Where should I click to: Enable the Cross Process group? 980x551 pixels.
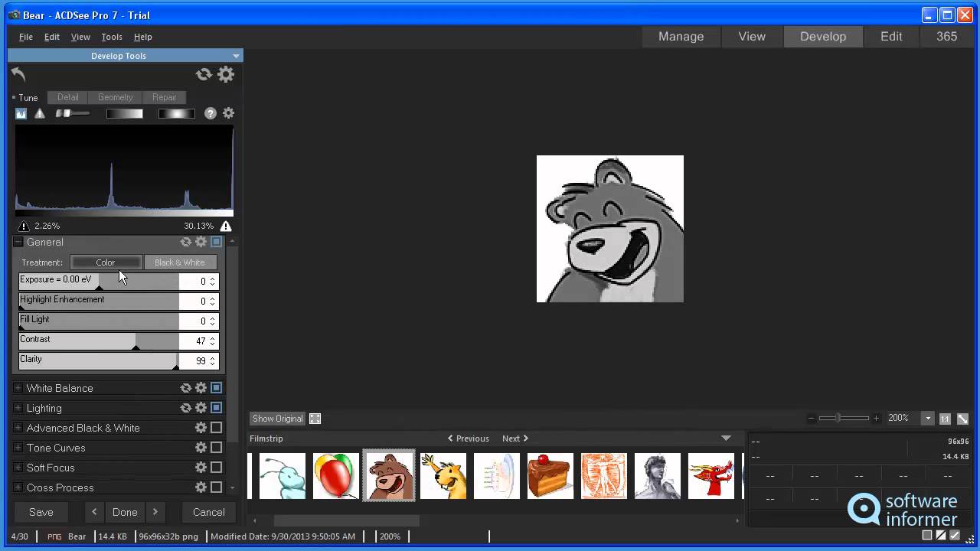[x=217, y=487]
